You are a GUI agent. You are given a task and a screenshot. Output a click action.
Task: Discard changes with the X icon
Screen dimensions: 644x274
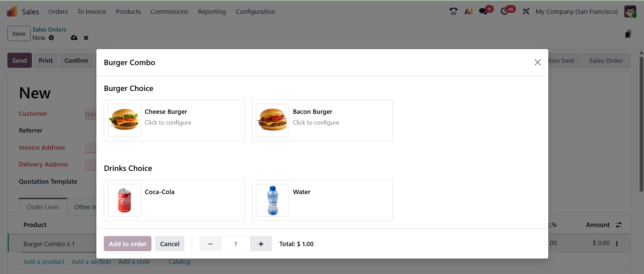click(86, 38)
